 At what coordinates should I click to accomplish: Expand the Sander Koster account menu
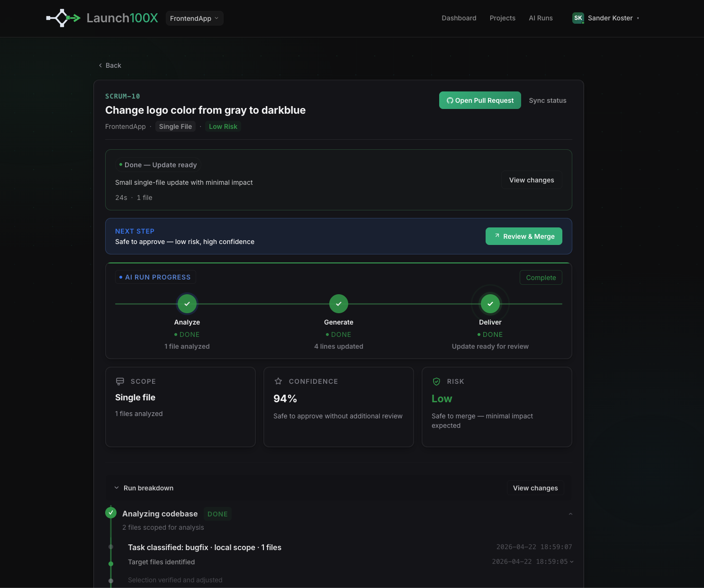pos(610,18)
